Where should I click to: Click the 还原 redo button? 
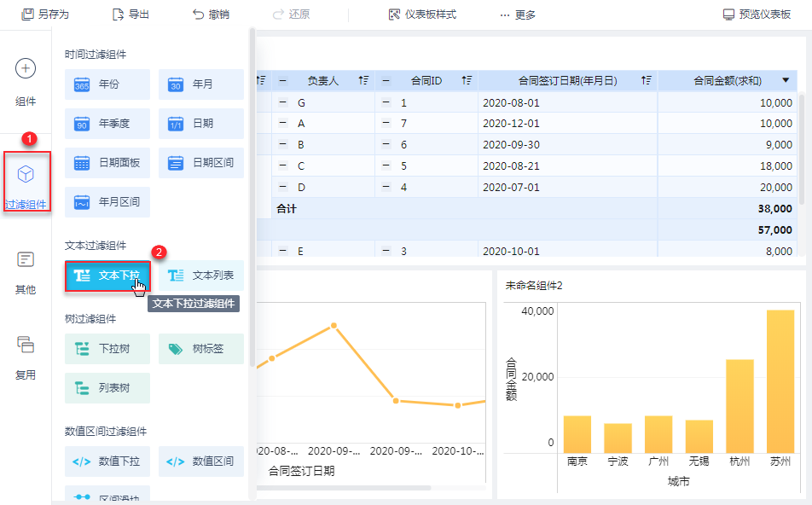click(x=291, y=15)
